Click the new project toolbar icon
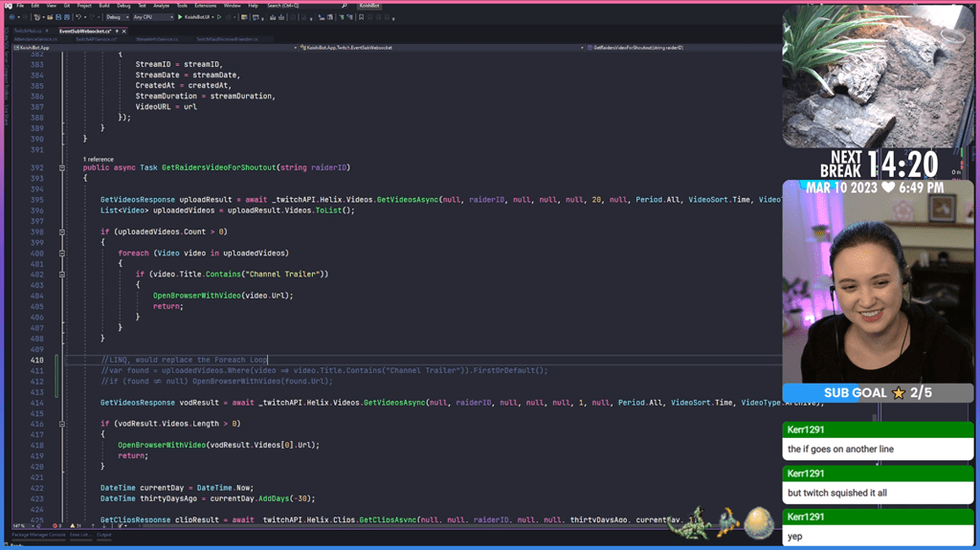The width and height of the screenshot is (980, 550). (37, 17)
